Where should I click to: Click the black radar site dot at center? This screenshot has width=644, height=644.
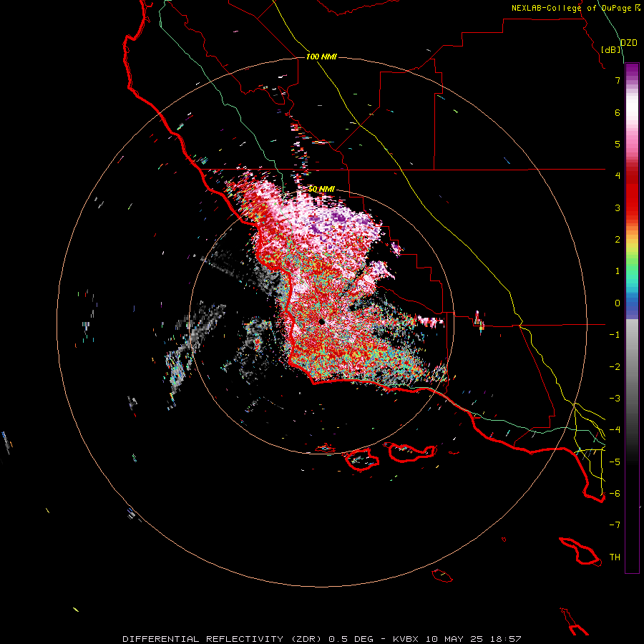[321, 321]
